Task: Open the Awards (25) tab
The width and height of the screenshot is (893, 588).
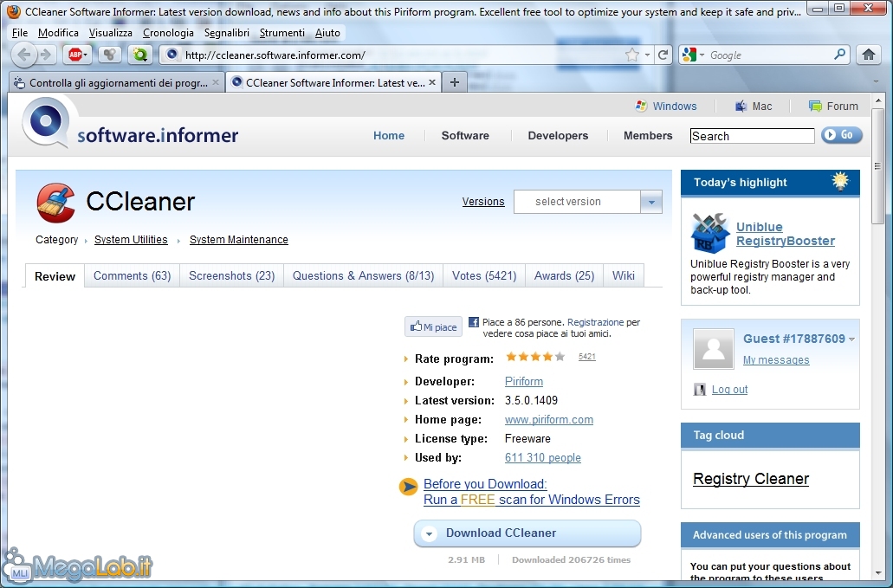Action: pyautogui.click(x=565, y=275)
